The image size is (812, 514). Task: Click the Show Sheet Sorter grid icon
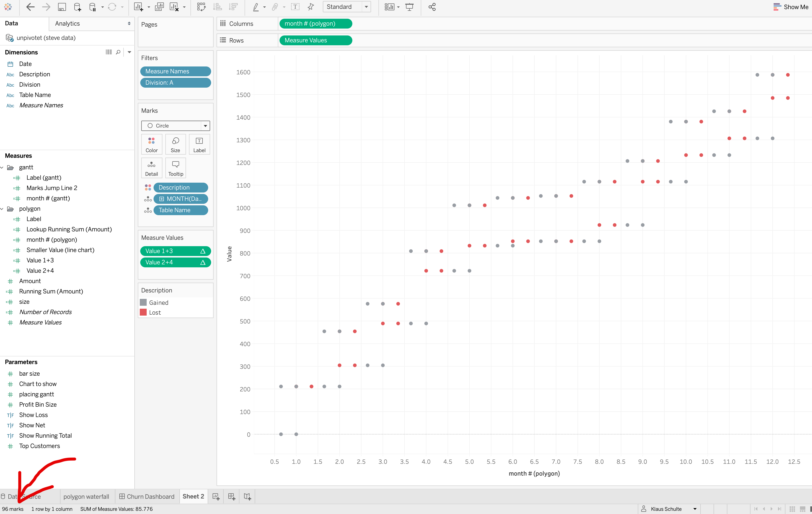click(792, 509)
